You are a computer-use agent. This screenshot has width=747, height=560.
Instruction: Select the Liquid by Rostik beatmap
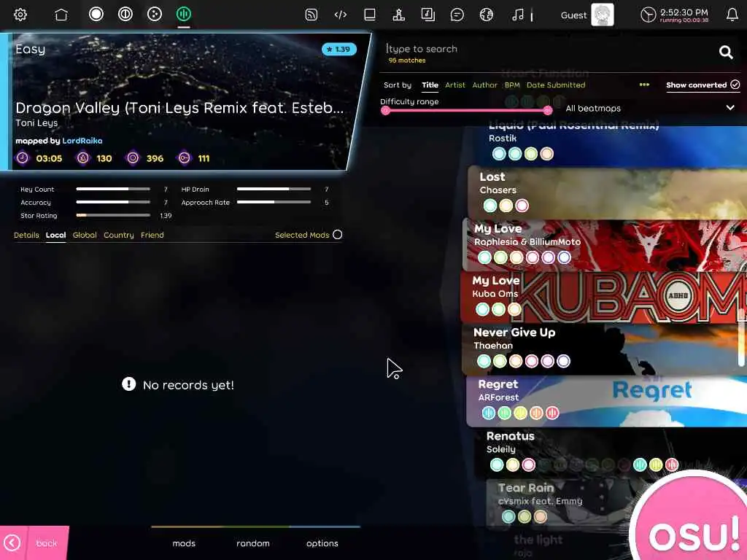click(612, 145)
